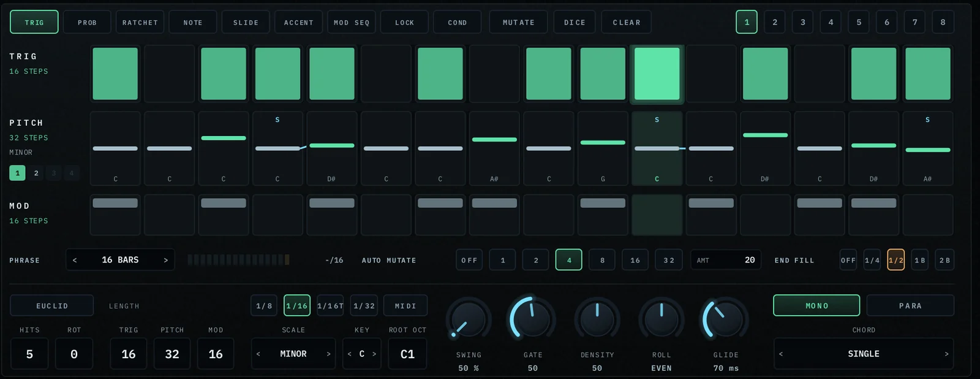Switch voice mode to PARA

910,305
